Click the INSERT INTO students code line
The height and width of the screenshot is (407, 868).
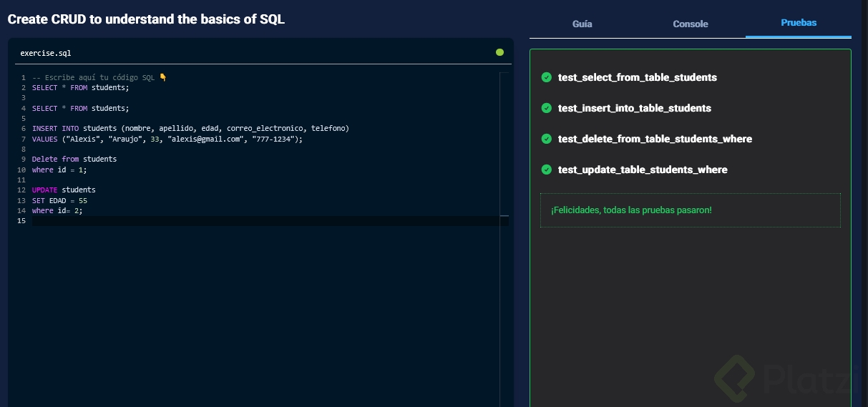pyautogui.click(x=190, y=129)
